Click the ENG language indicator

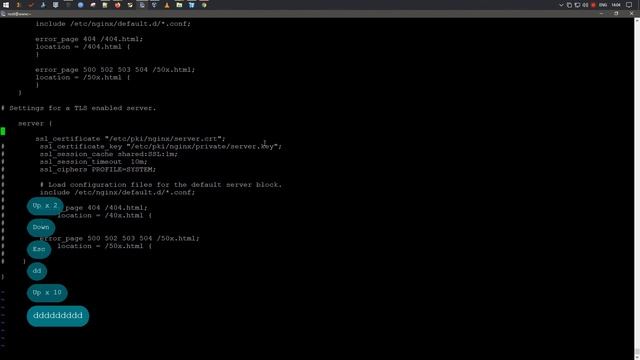pos(603,5)
